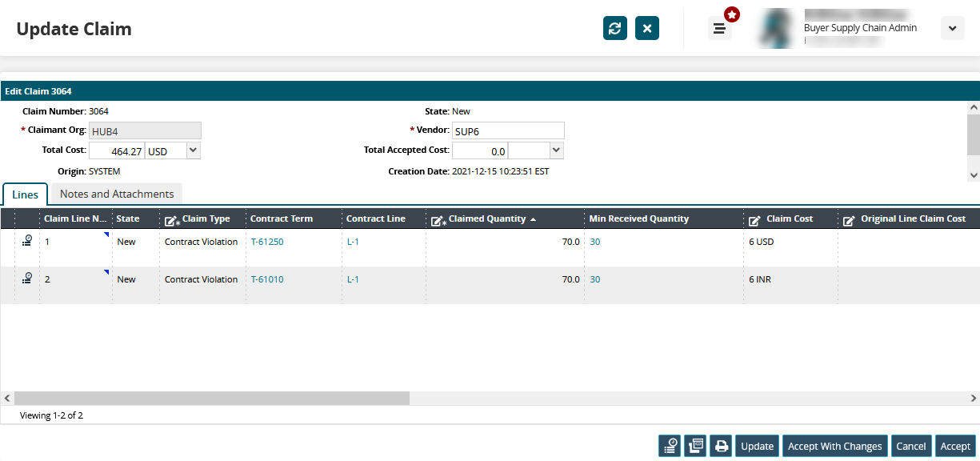Viewport: 980px width, 461px height.
Task: Click Min Received Quantity 30 in row 2
Action: [595, 279]
